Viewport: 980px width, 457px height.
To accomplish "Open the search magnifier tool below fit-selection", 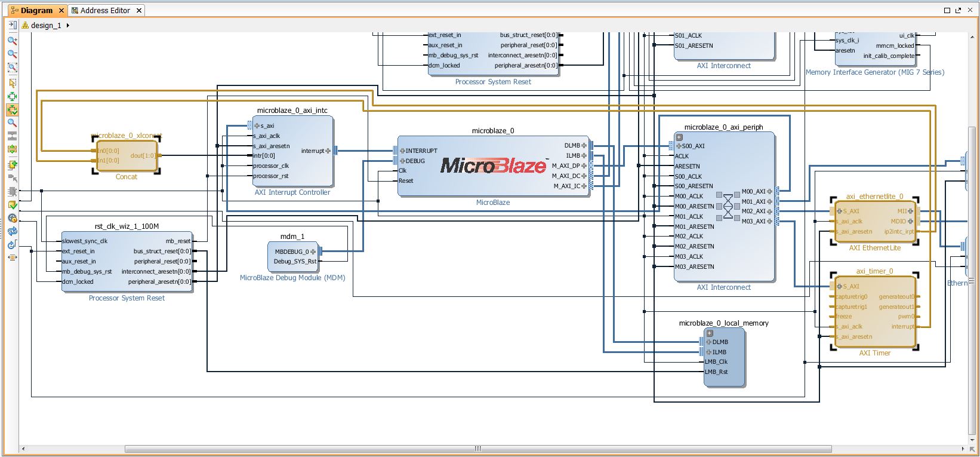I will 12,123.
